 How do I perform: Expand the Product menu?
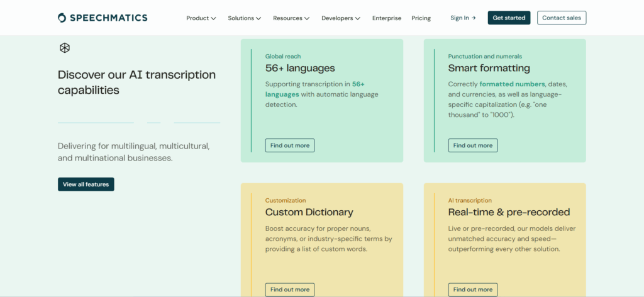pos(201,18)
